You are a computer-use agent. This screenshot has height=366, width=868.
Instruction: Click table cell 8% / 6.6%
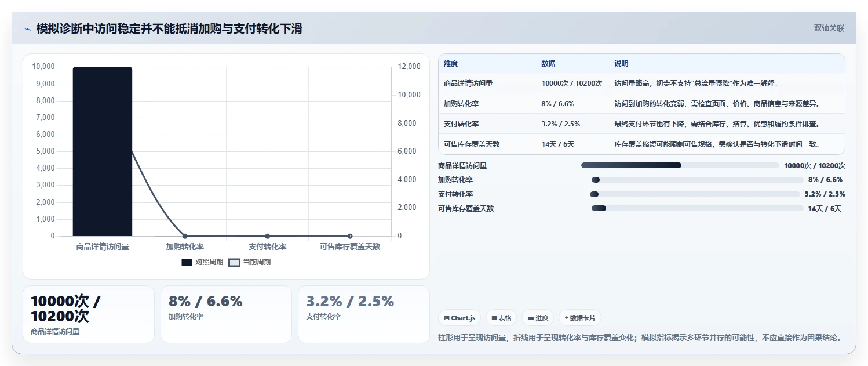557,104
